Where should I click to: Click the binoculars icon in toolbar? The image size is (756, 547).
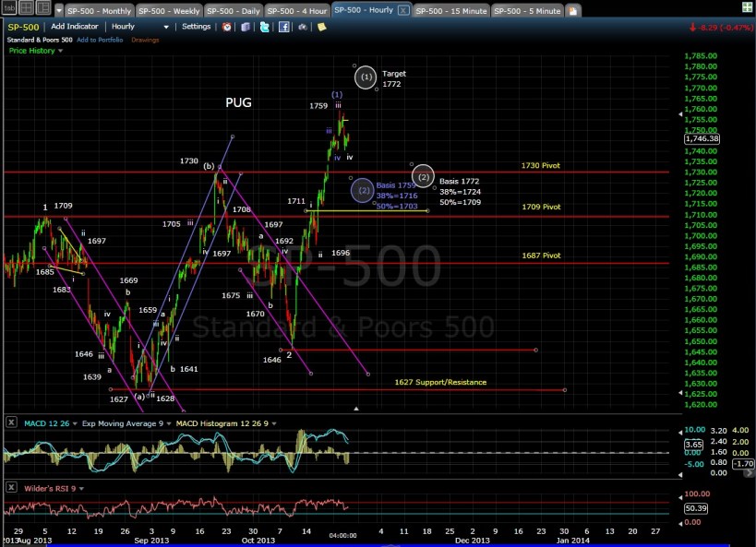302,27
